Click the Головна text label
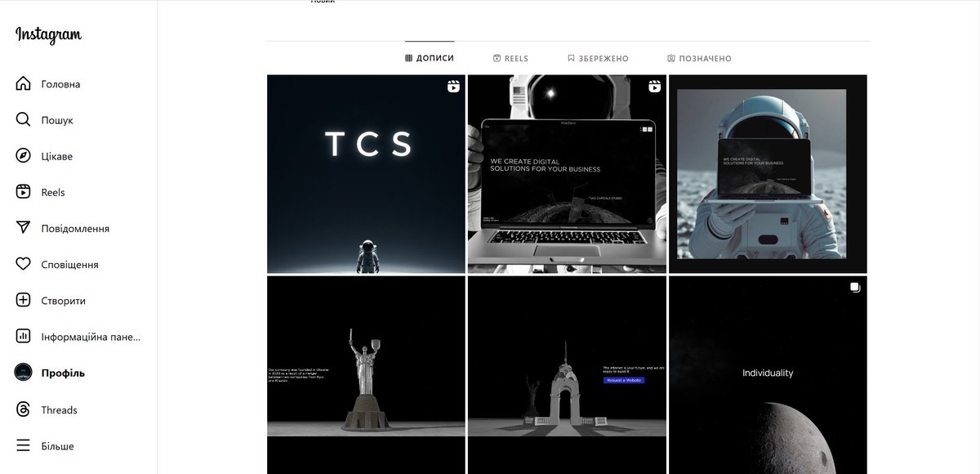The width and height of the screenshot is (980, 474). pos(61,84)
